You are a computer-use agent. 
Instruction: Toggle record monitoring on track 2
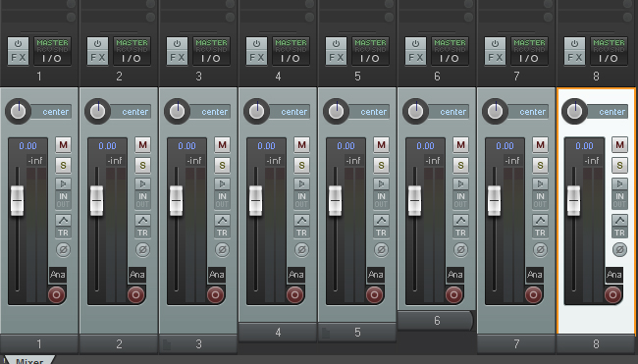point(142,183)
